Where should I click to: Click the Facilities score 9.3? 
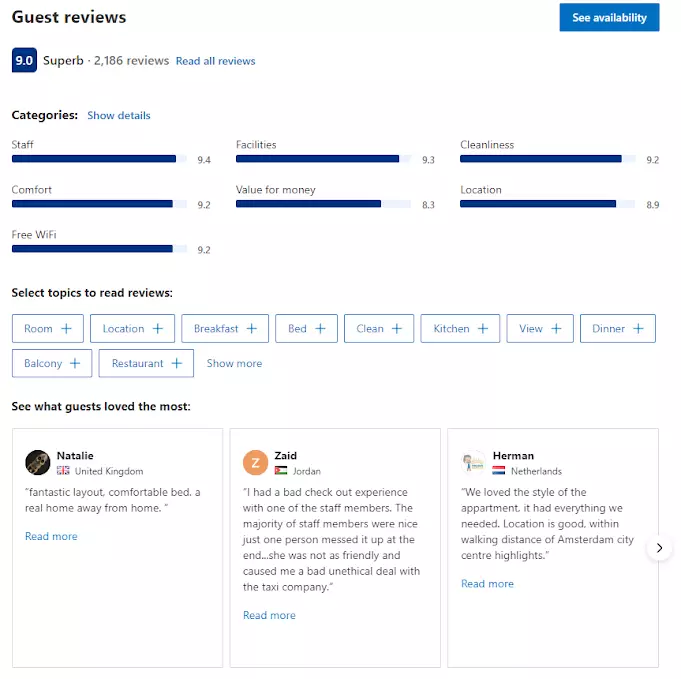[x=428, y=160]
